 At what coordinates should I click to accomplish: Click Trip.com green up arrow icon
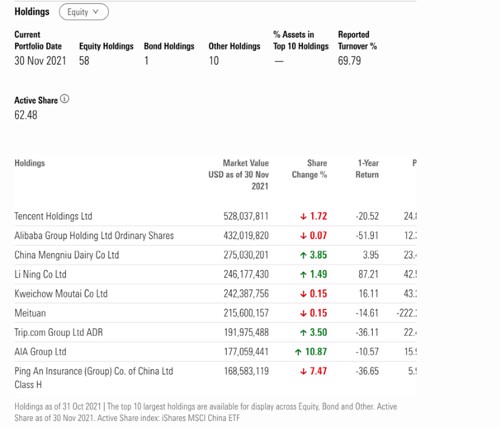click(303, 332)
